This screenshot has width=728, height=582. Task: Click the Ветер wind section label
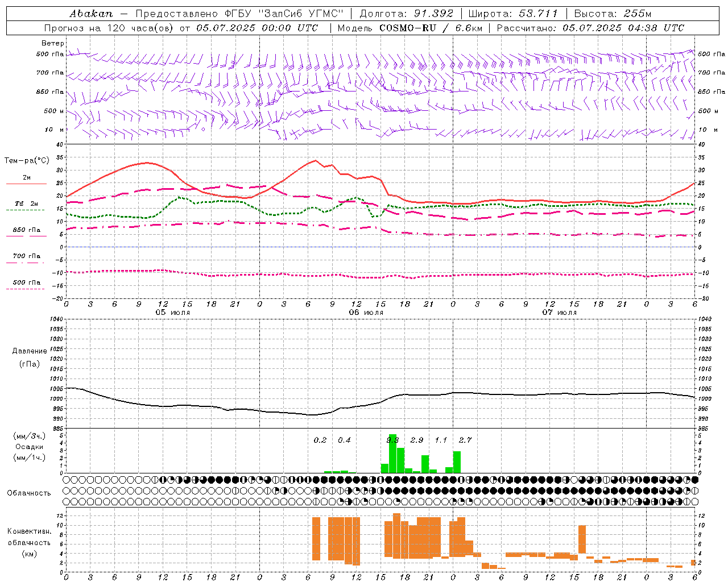(52, 43)
